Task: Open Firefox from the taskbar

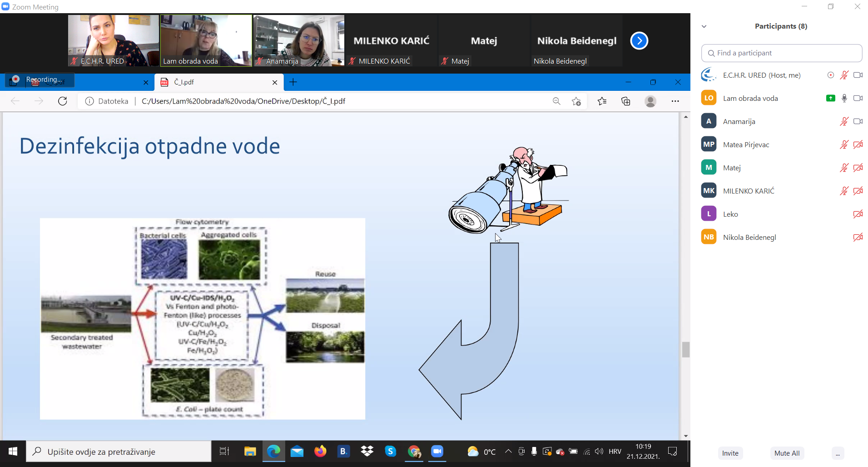Action: [320, 451]
